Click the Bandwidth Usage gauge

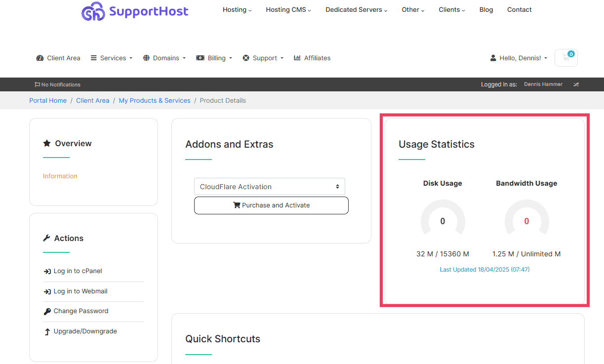(526, 221)
